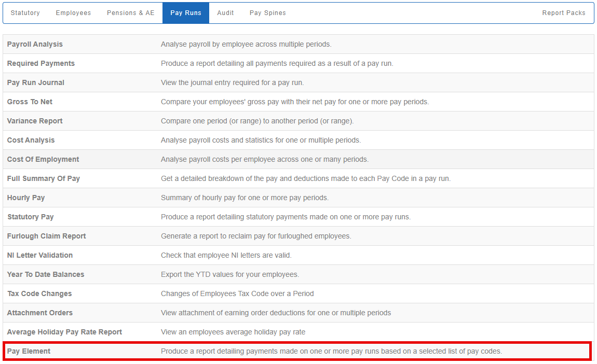Open the Employees tab
This screenshot has width=597, height=364.
[x=73, y=13]
